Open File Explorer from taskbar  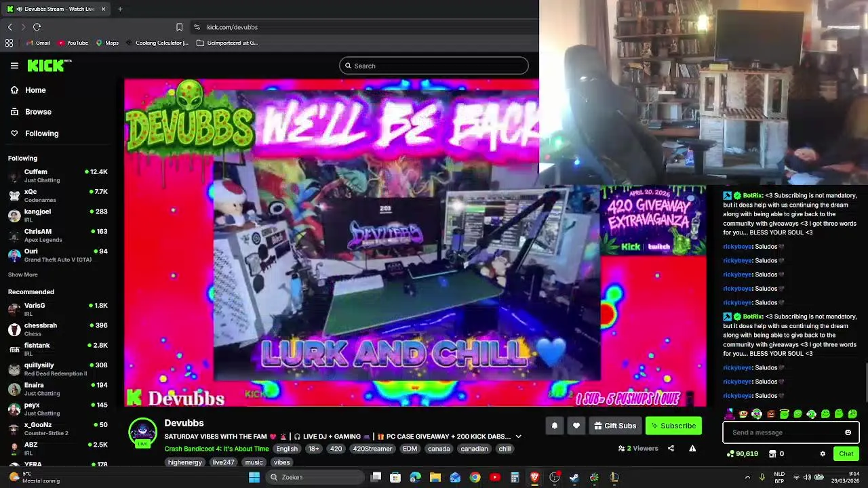(435, 477)
